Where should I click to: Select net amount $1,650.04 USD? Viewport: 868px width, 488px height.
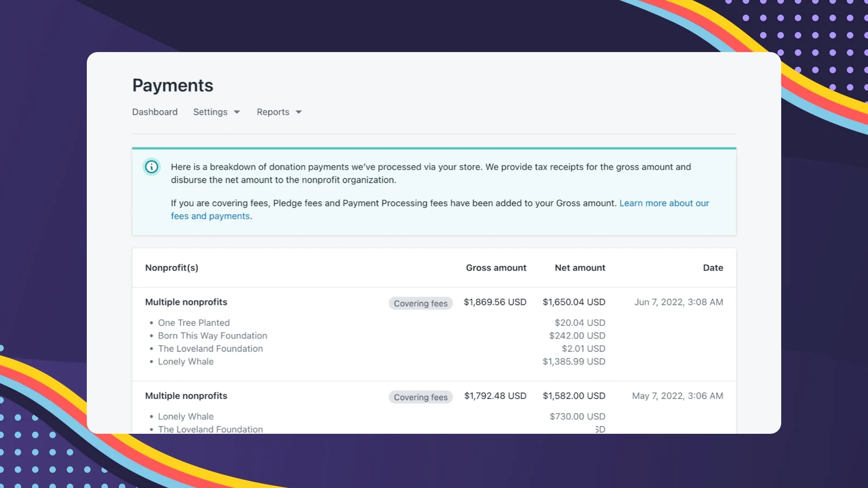coord(574,302)
